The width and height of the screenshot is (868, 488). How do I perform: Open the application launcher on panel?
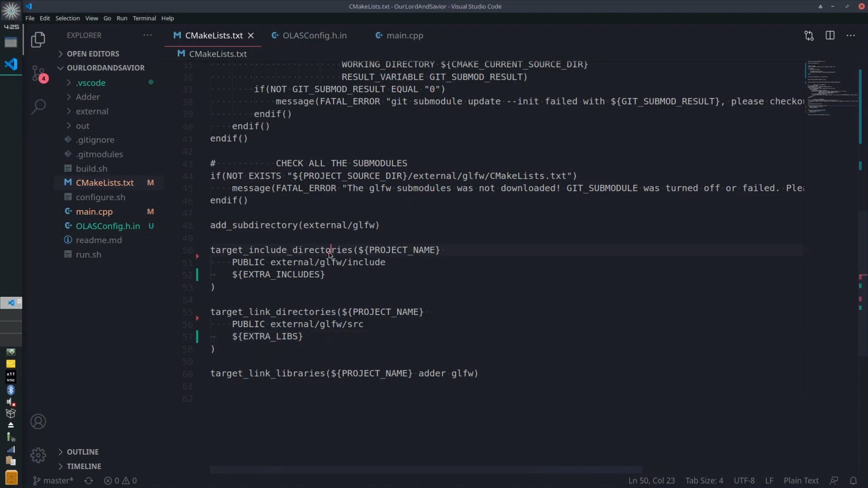click(x=11, y=11)
